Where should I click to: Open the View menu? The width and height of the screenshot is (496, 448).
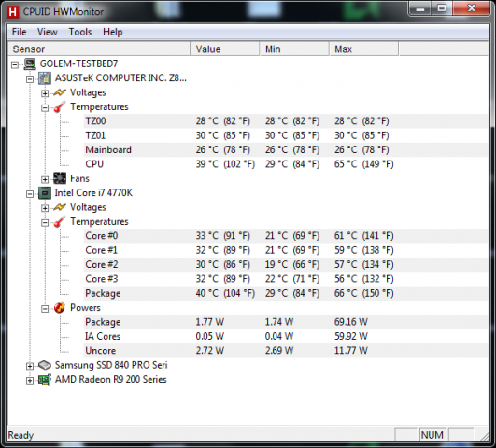[x=47, y=32]
